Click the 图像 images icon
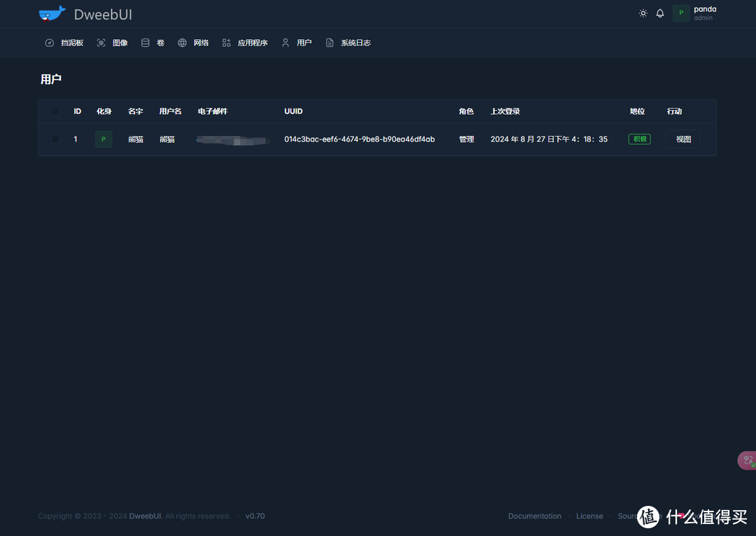The image size is (756, 536). pos(101,43)
